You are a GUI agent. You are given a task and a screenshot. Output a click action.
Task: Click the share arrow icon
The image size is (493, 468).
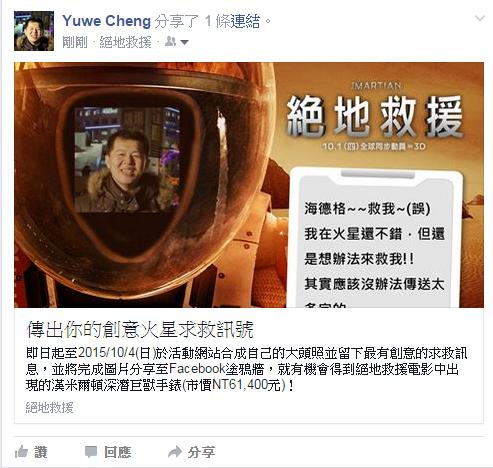175,452
